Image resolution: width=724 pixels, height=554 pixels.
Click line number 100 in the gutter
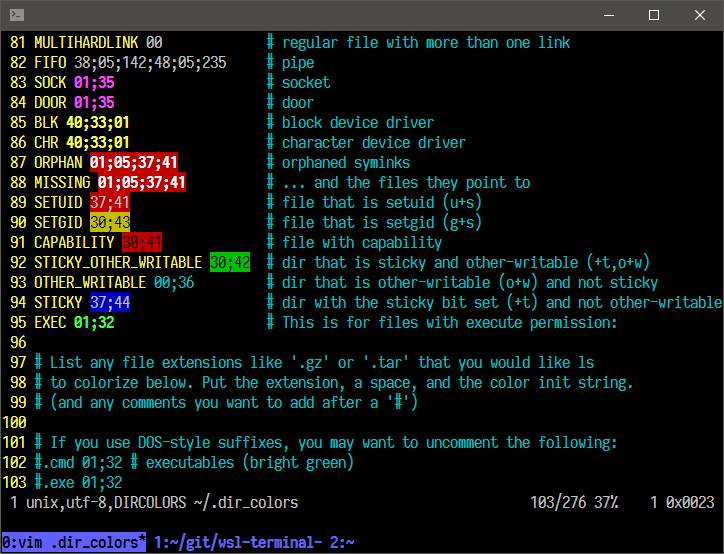tap(14, 422)
